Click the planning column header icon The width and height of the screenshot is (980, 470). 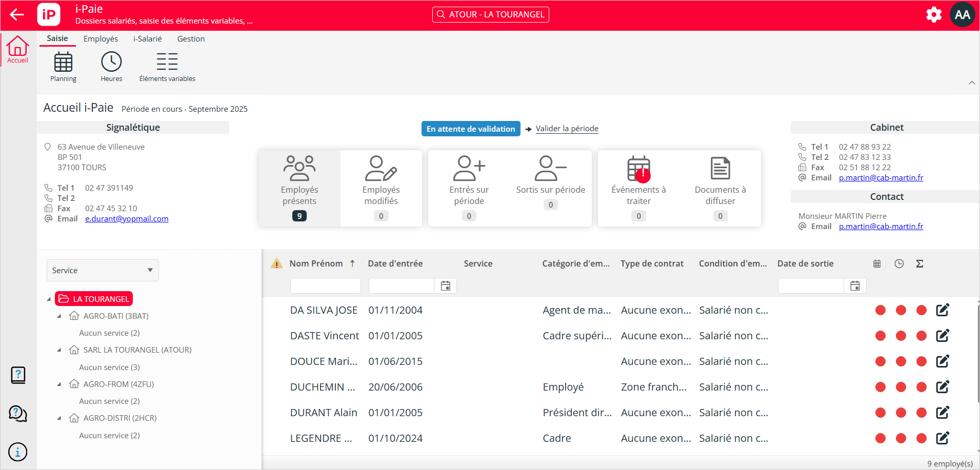pos(877,263)
